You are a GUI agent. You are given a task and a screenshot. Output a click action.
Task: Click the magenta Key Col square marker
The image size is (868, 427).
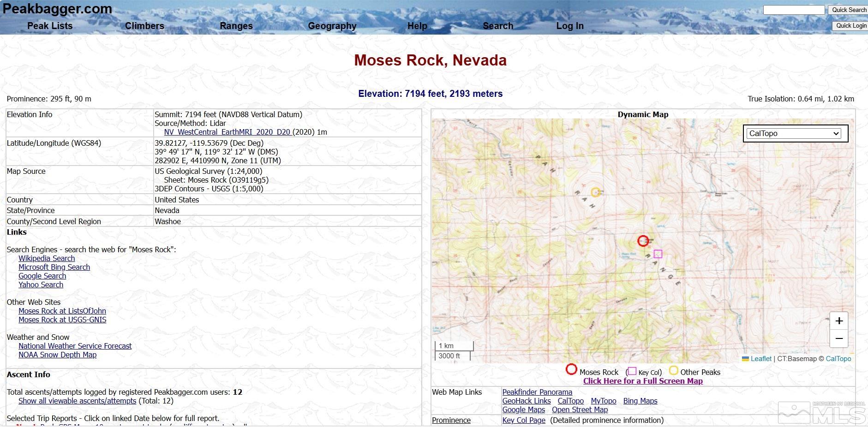coord(658,254)
